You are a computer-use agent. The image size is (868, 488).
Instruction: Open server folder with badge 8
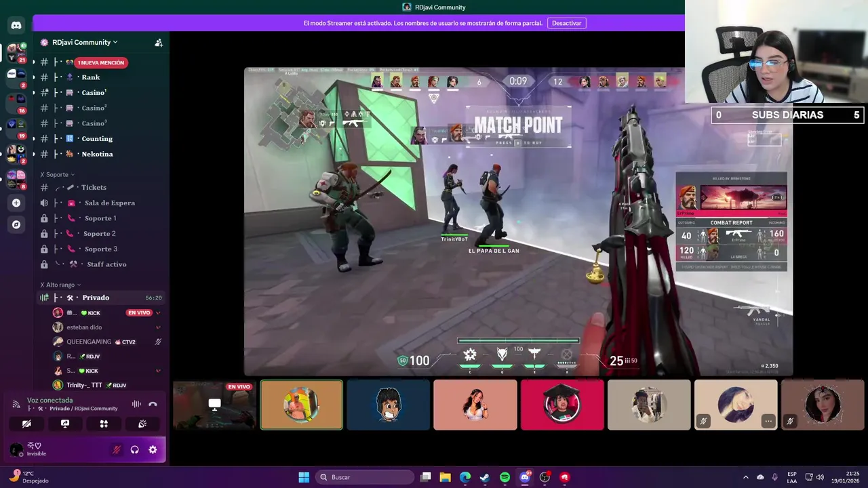16,179
